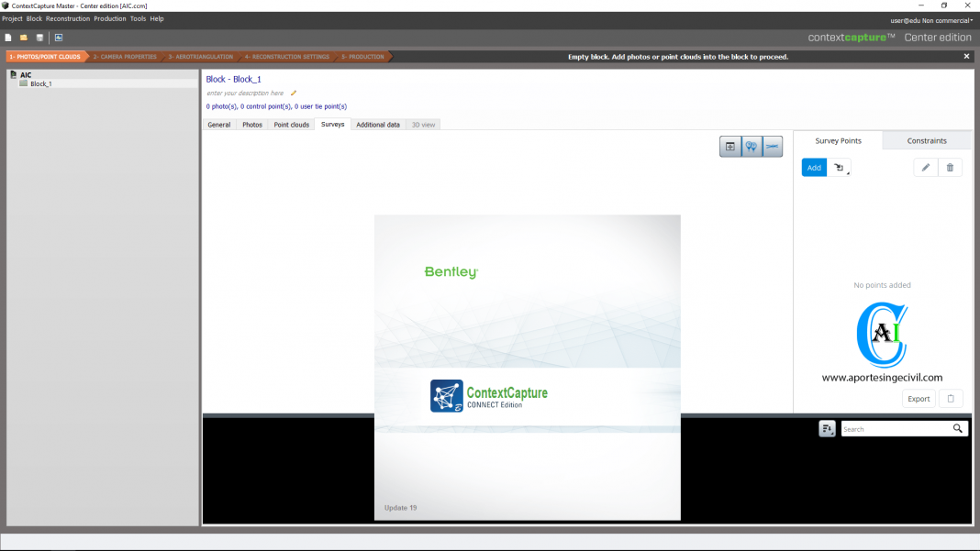Select the pencil icon to edit survey points
Image resolution: width=980 pixels, height=551 pixels.
pos(925,167)
